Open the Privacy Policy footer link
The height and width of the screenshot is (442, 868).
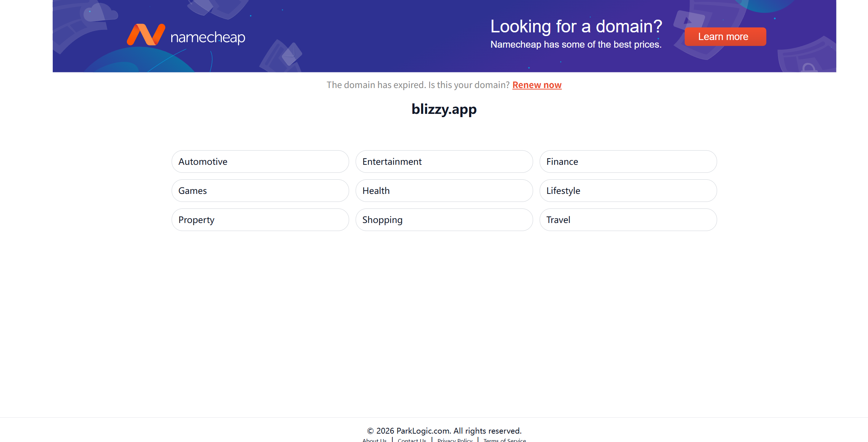tap(455, 440)
